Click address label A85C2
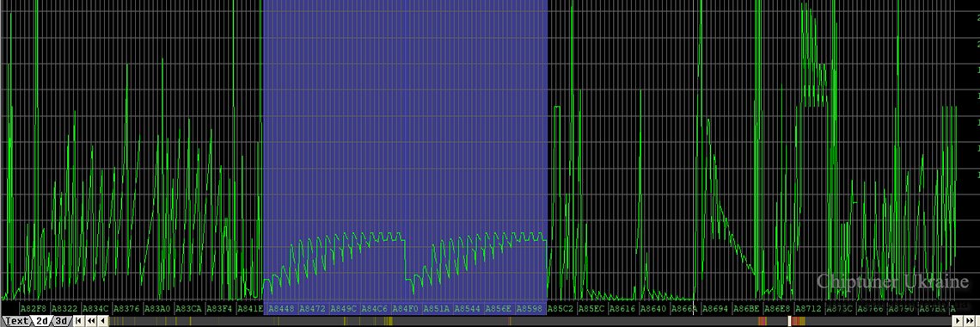 (x=560, y=309)
